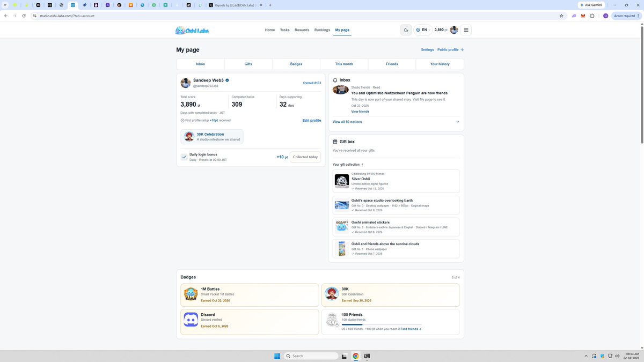Open the Public profile link

point(450,50)
